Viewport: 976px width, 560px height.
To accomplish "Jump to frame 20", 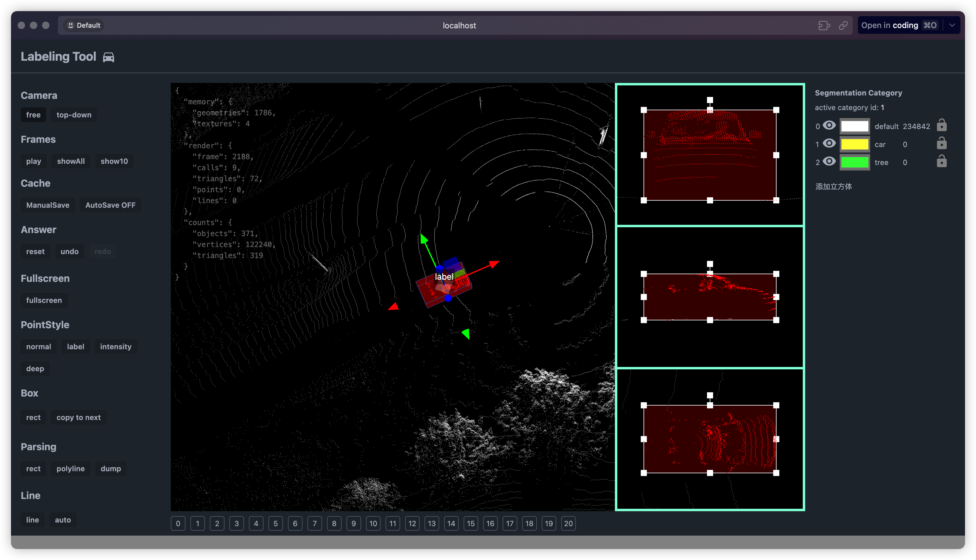I will point(569,523).
